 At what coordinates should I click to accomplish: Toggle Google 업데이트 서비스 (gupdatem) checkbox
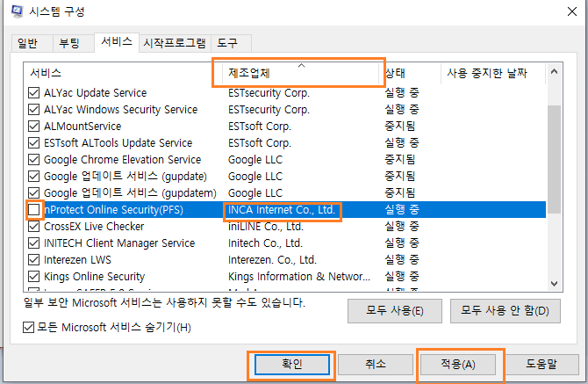(33, 193)
